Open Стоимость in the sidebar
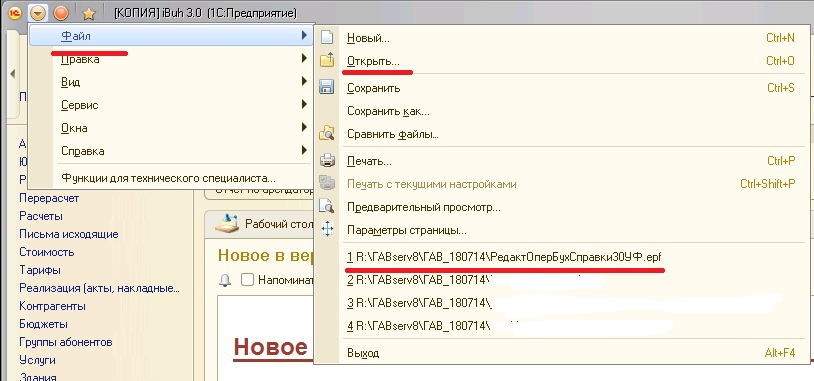This screenshot has width=814, height=381. click(x=47, y=252)
